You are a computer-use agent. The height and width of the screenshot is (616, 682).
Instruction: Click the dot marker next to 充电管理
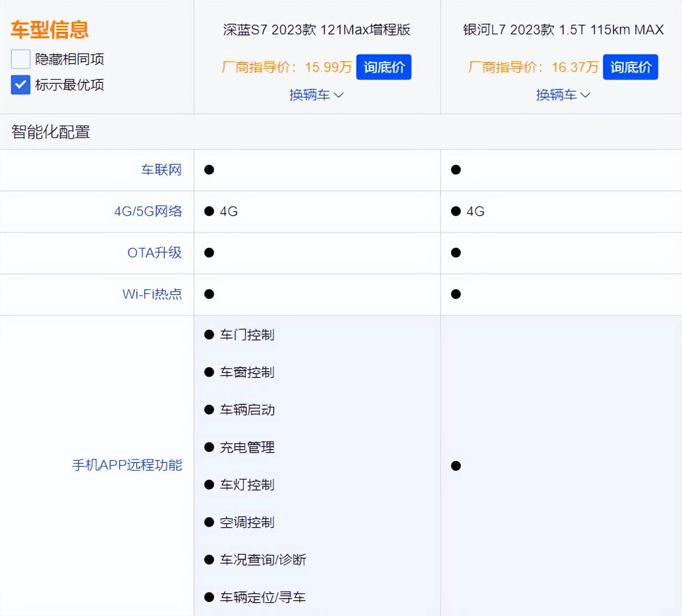coord(209,447)
